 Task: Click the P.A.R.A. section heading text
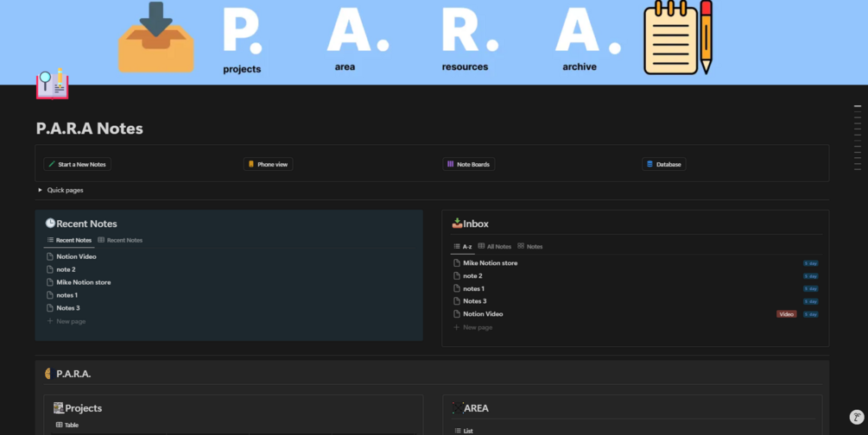point(73,374)
